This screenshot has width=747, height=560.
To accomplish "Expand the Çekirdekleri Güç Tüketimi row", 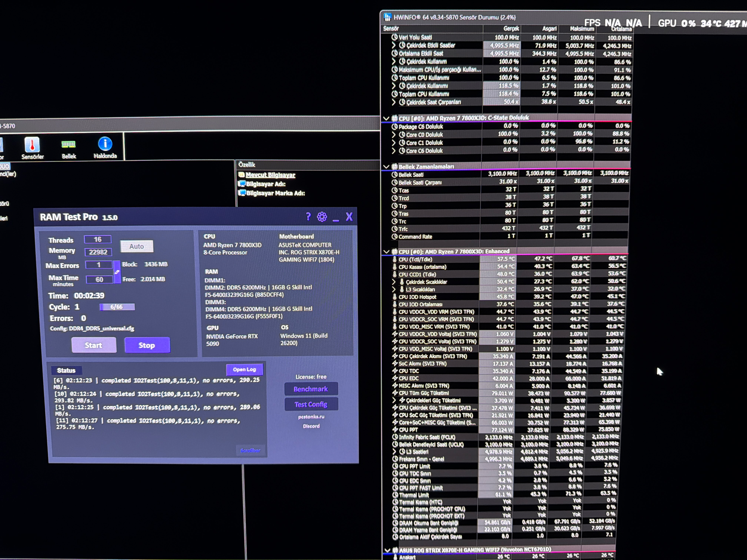I will pos(394,400).
